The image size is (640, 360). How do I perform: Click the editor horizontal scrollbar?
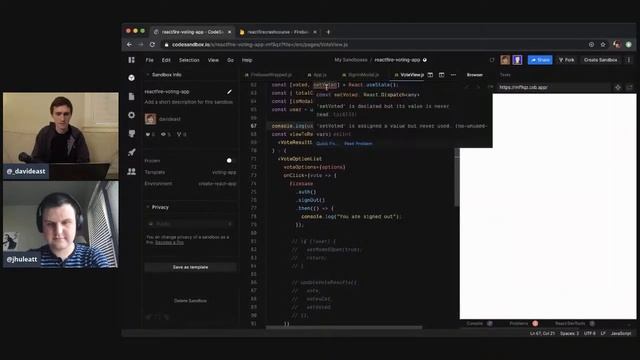344,327
